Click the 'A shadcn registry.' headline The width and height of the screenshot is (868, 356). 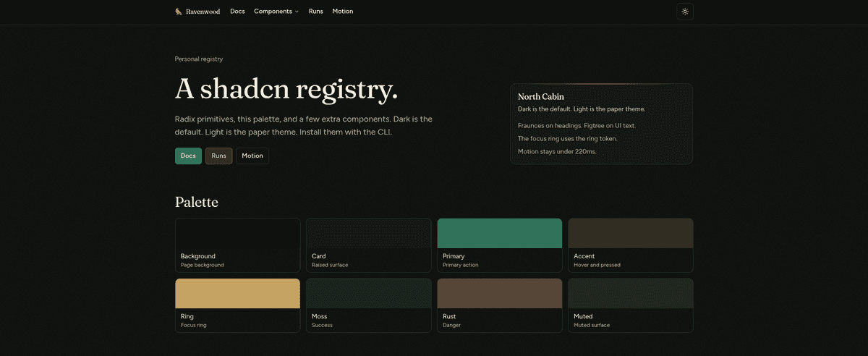286,89
